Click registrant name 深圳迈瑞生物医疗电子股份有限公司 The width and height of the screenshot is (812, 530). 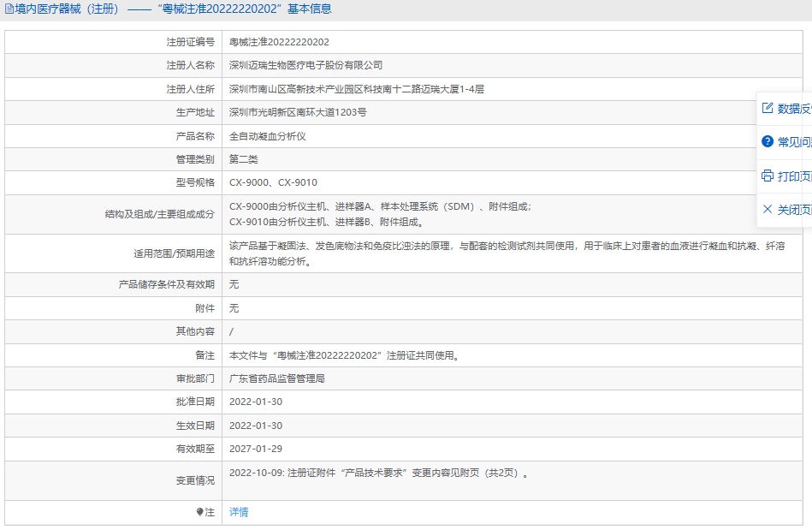pyautogui.click(x=305, y=65)
